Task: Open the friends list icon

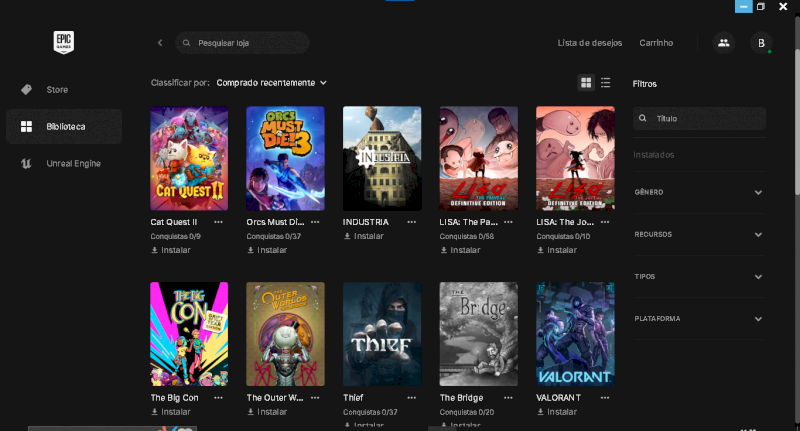Action: coord(722,43)
